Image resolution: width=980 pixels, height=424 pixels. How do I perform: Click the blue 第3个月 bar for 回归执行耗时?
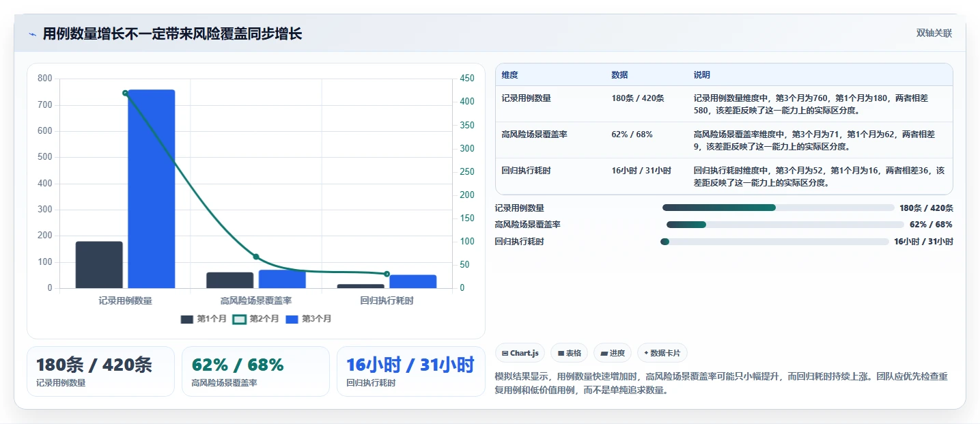click(x=413, y=281)
